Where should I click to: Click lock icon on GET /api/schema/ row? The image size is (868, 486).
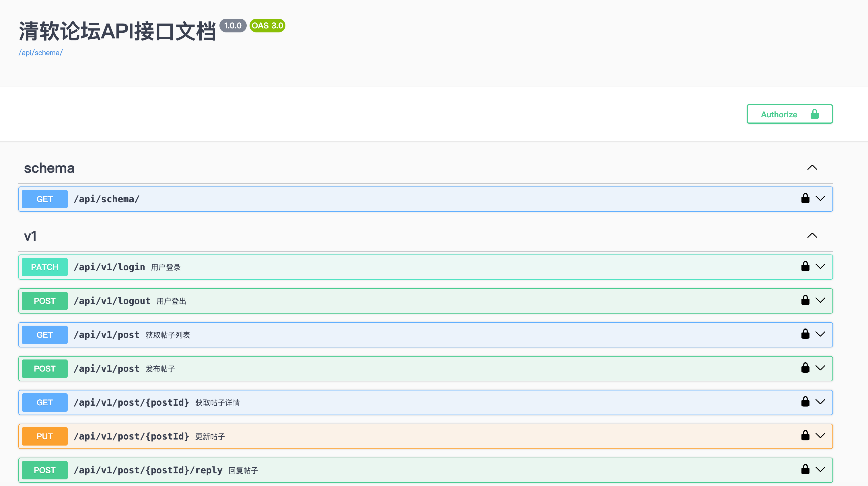point(805,198)
